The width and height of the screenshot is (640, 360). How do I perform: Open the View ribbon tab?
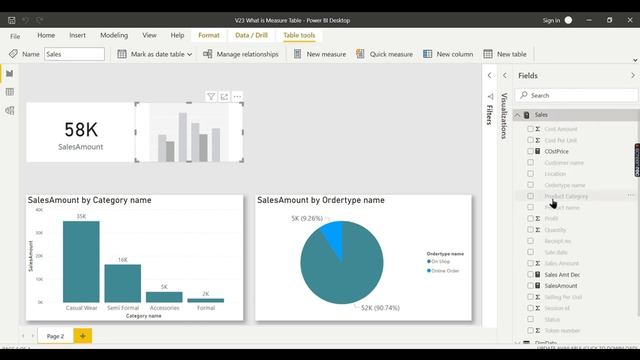[x=149, y=35]
